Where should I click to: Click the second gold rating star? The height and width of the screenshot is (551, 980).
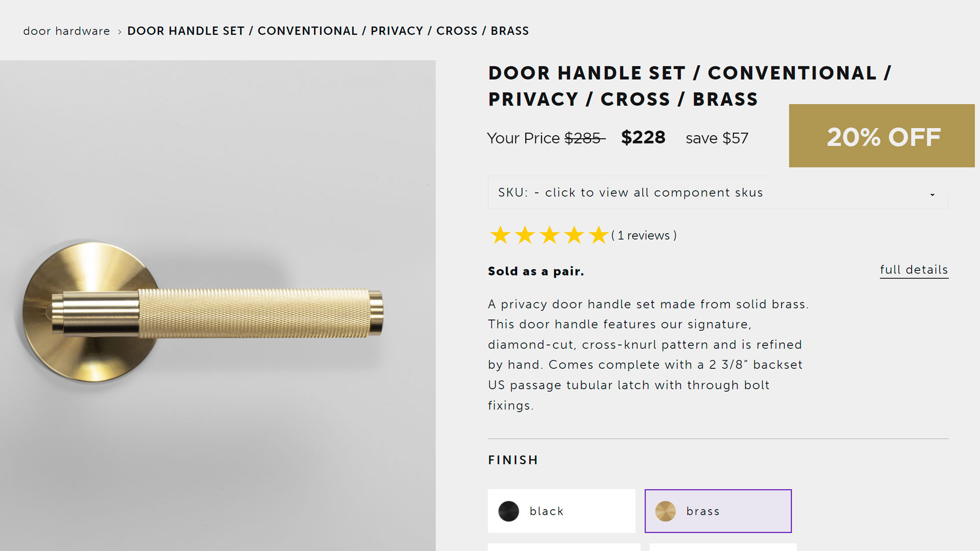coord(525,236)
